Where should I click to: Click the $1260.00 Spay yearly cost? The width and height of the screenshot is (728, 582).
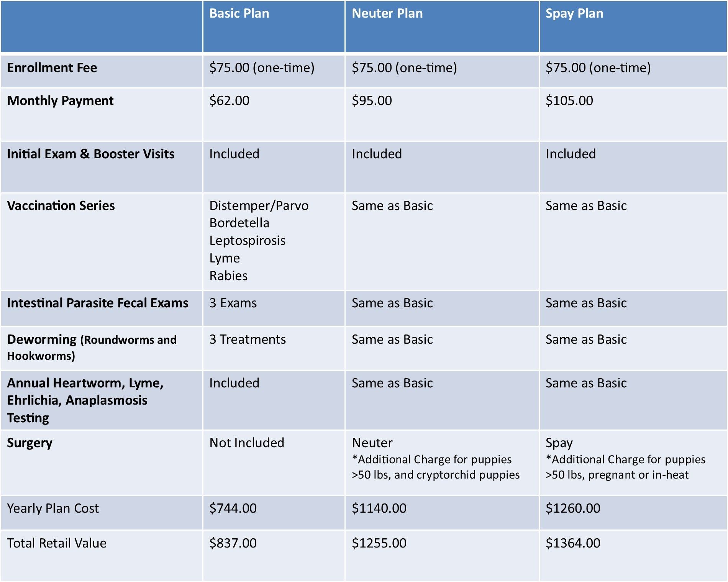pos(573,508)
